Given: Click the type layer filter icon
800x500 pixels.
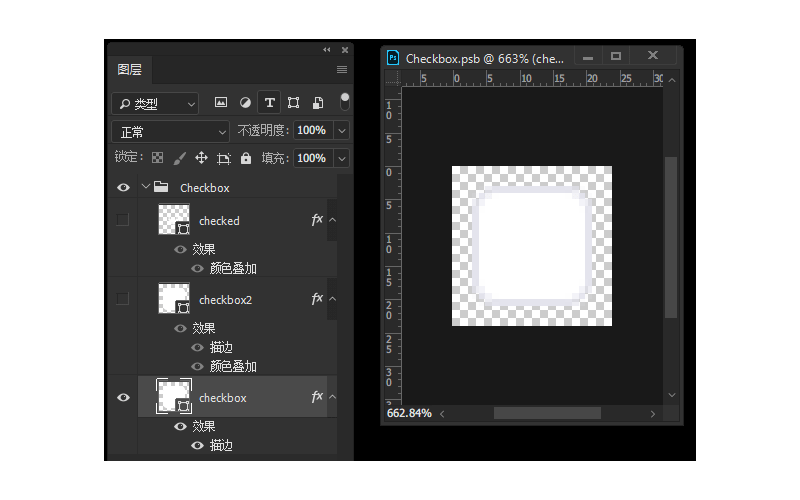Looking at the screenshot, I should click(x=269, y=103).
